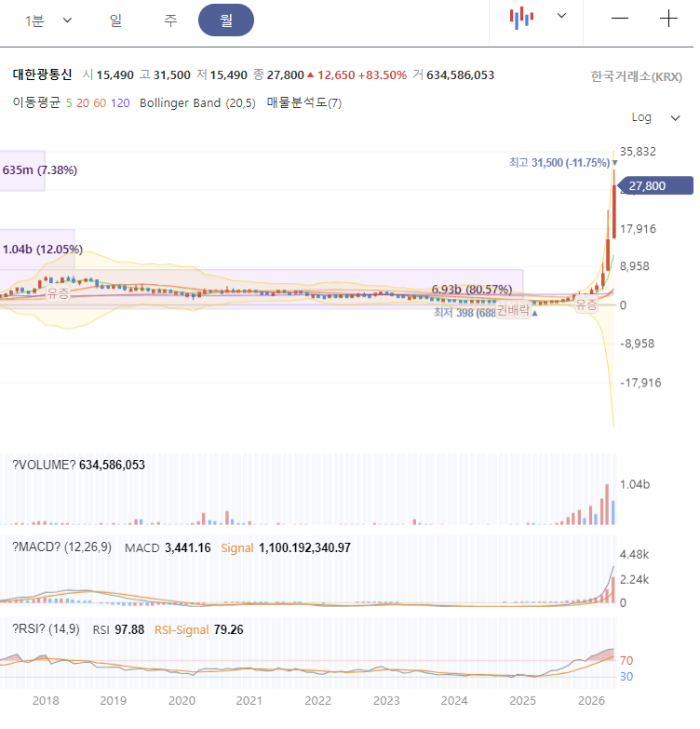Click the 27,800 current price tag
This screenshot has height=729, width=700.
tap(656, 186)
